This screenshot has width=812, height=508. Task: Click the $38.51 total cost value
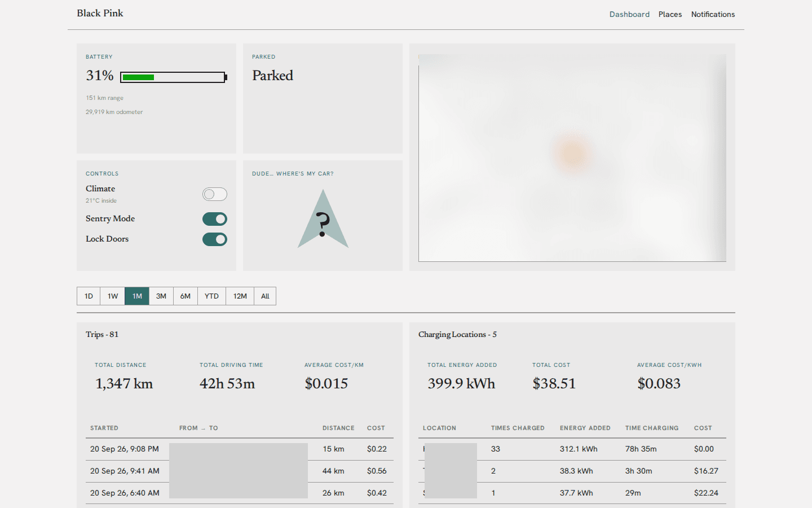coord(554,384)
